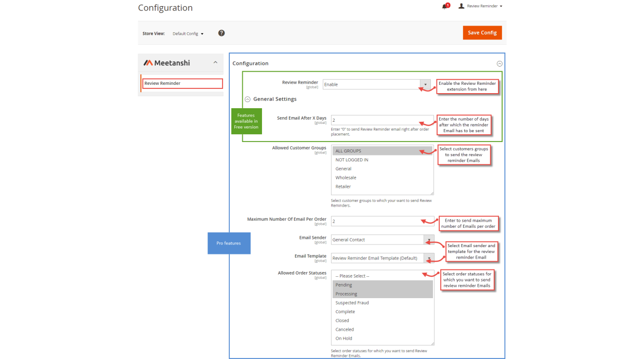644x359 pixels.
Task: Select Canceled order status
Action: click(382, 329)
